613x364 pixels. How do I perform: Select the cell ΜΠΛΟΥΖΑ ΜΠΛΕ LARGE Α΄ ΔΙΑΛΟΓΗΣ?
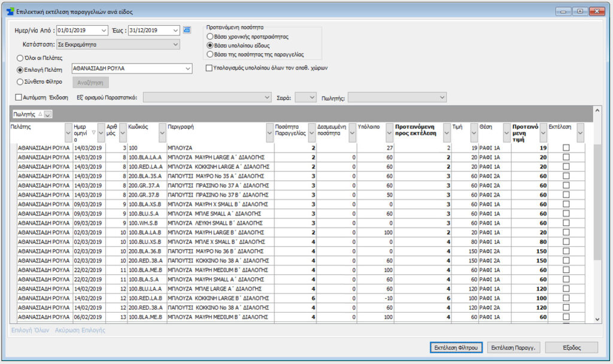[x=220, y=289]
